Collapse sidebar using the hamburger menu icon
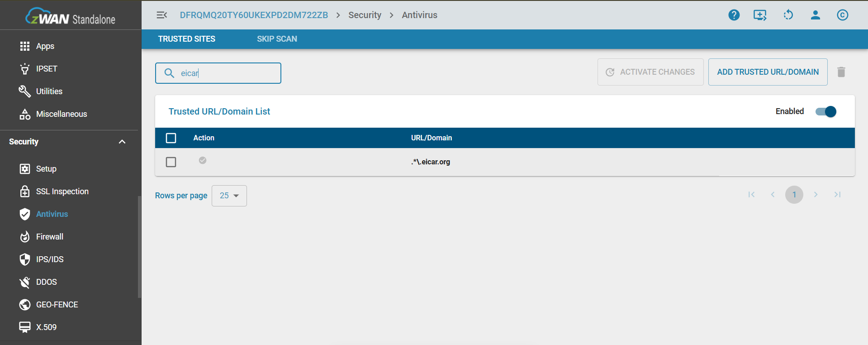Image resolution: width=868 pixels, height=345 pixels. click(161, 15)
